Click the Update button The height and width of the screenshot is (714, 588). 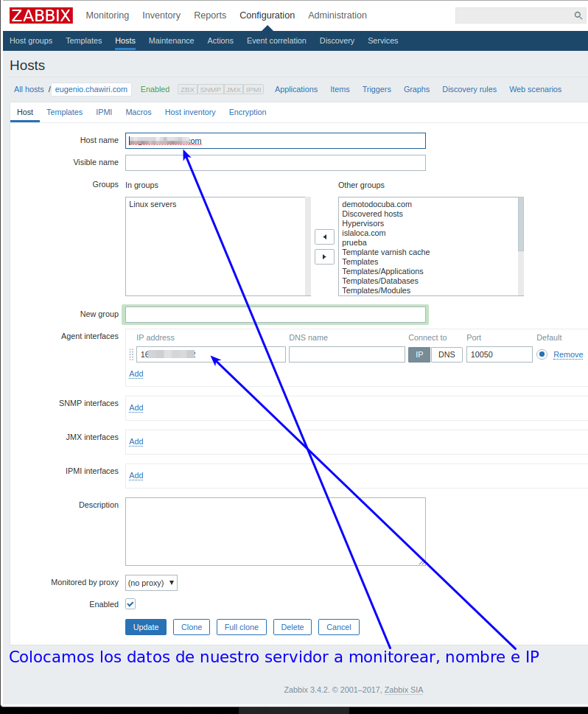coord(146,627)
